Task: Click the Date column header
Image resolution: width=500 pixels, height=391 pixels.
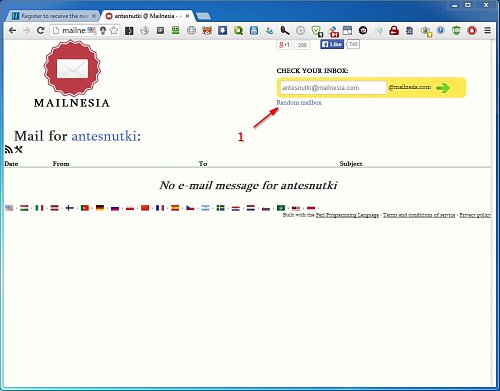Action: pos(11,164)
